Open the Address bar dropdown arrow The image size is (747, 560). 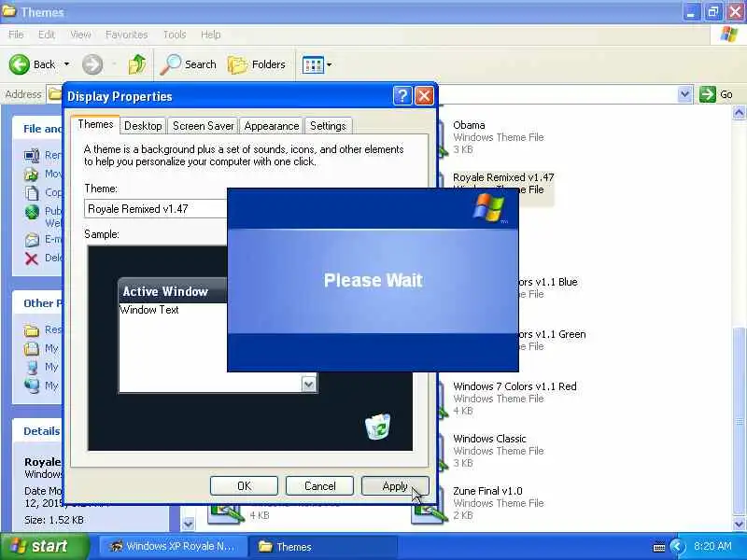pyautogui.click(x=684, y=94)
